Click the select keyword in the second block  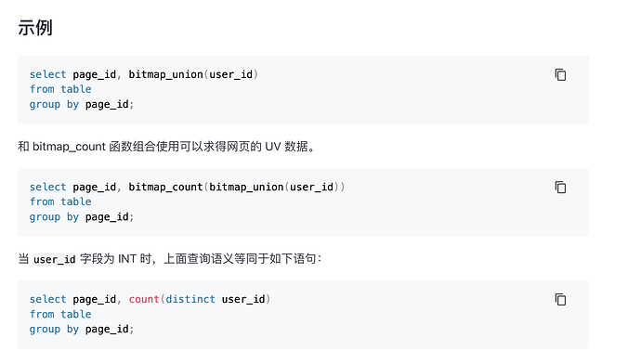pos(47,187)
